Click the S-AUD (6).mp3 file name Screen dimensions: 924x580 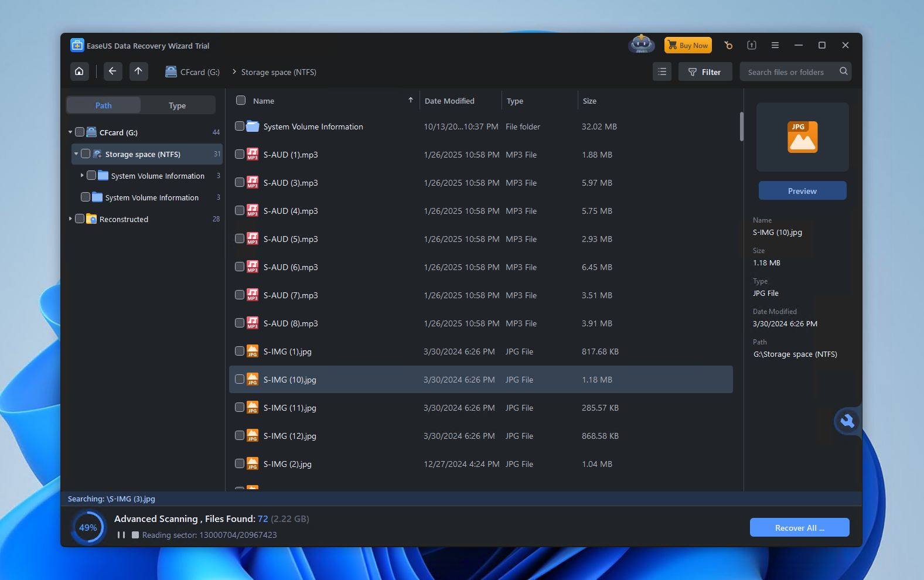[x=291, y=267]
